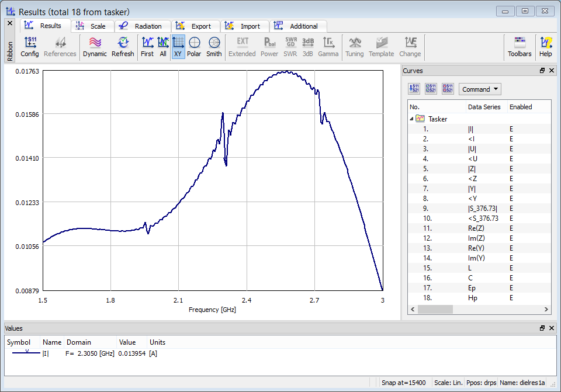Switch to Smith chart view
This screenshot has height=392, width=561.
pos(214,47)
